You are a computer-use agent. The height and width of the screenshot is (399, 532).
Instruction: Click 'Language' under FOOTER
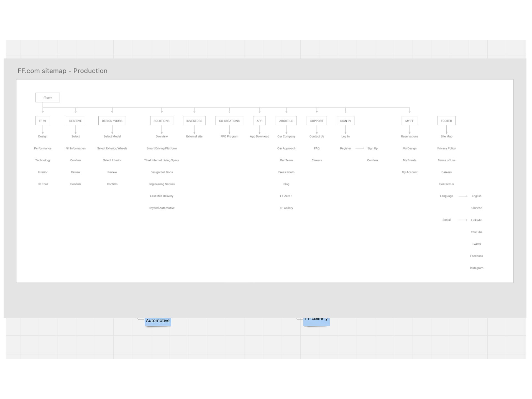click(446, 196)
